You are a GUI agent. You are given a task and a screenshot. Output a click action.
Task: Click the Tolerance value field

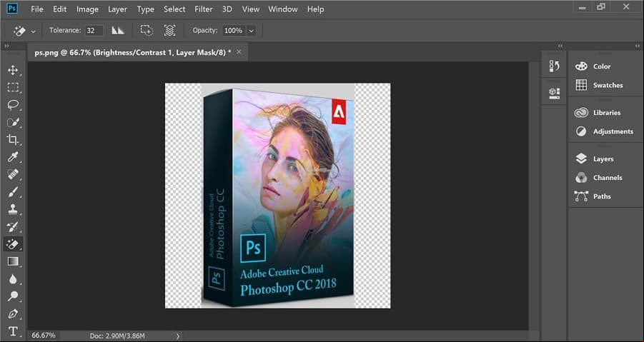click(94, 31)
